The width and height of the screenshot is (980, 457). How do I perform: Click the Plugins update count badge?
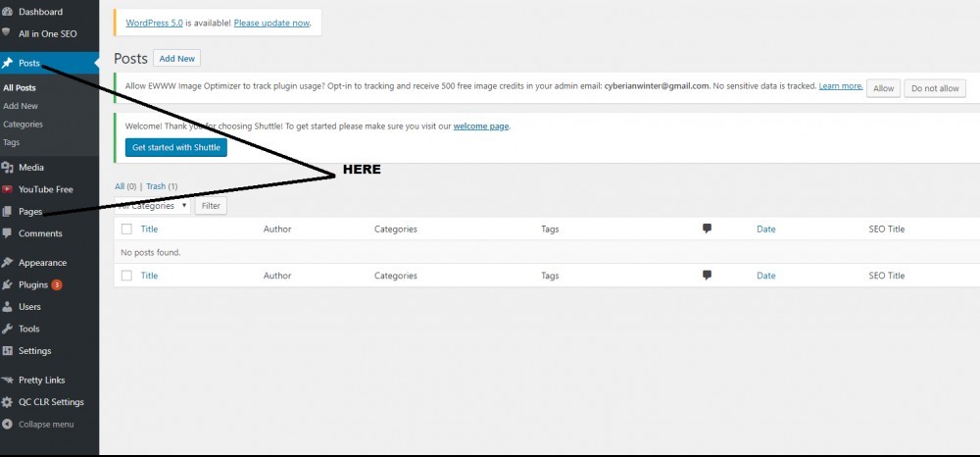[x=56, y=284]
